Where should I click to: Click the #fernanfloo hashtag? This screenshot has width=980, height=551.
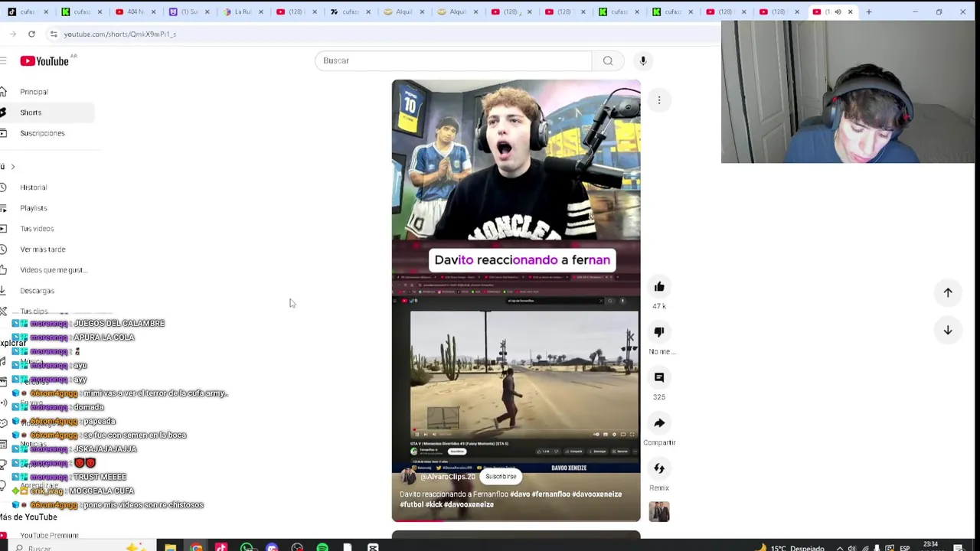click(x=550, y=494)
